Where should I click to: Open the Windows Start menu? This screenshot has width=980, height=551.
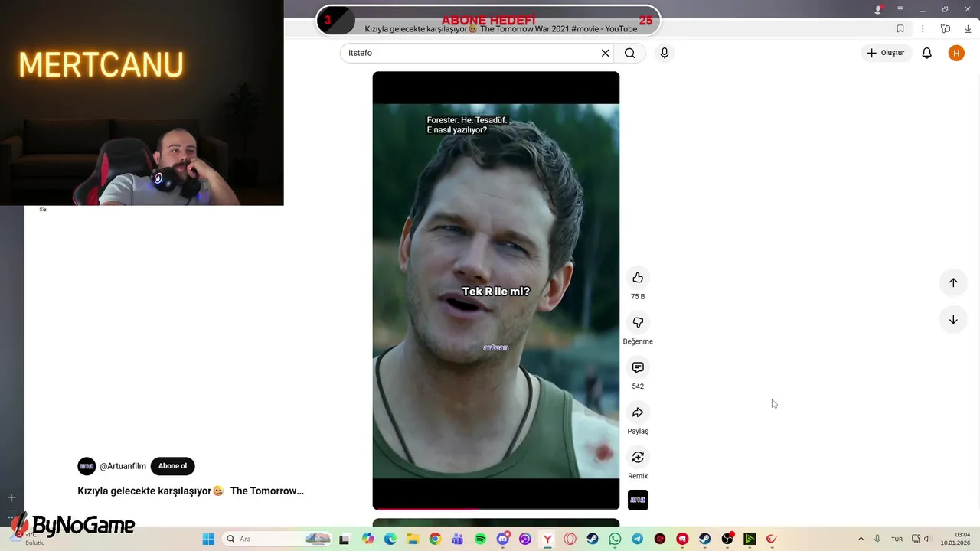pyautogui.click(x=208, y=539)
